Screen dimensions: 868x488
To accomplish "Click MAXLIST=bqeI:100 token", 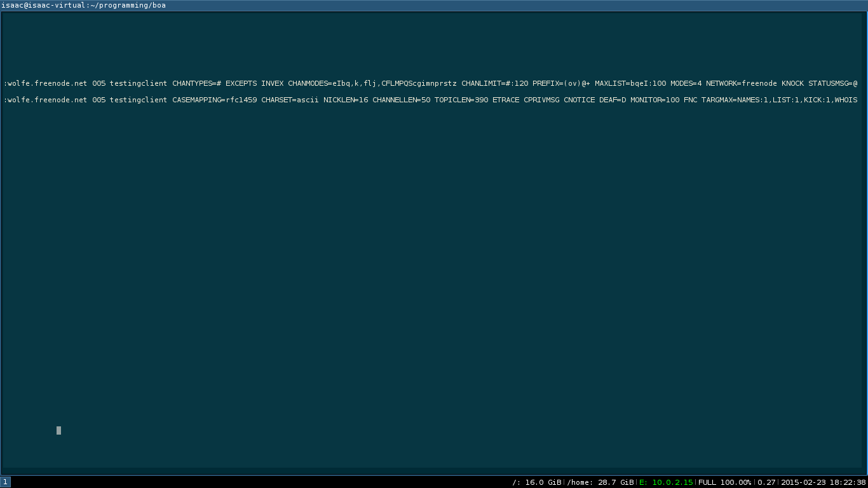I will tap(630, 83).
